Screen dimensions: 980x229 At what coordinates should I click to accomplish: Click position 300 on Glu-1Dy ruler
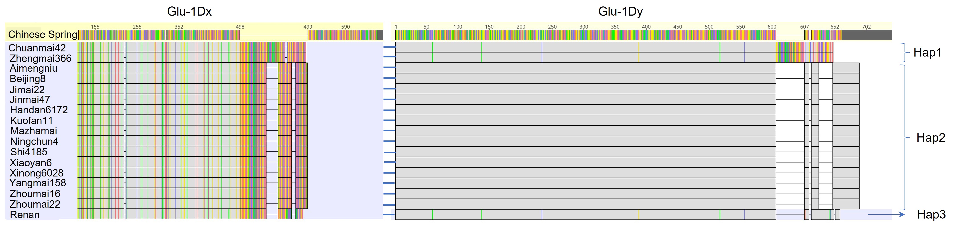point(584,27)
